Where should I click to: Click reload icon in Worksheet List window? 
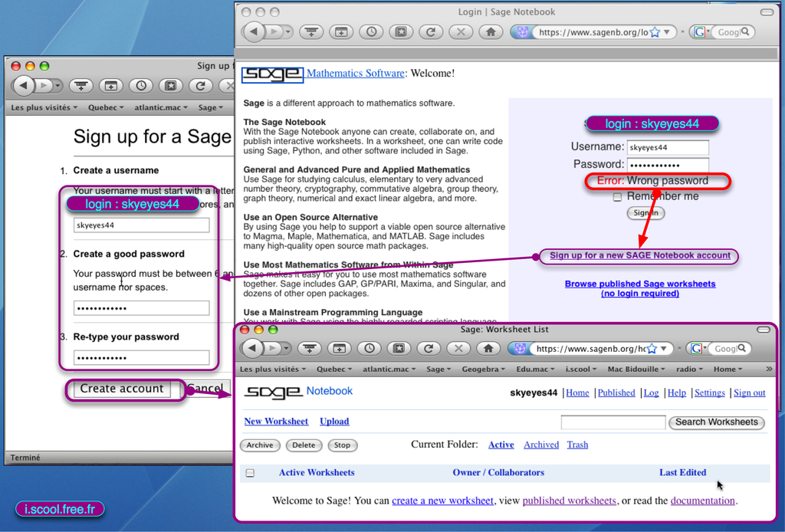(x=429, y=348)
